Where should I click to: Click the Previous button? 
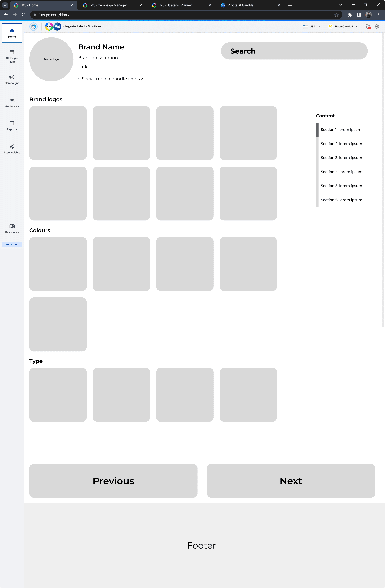coord(113,481)
